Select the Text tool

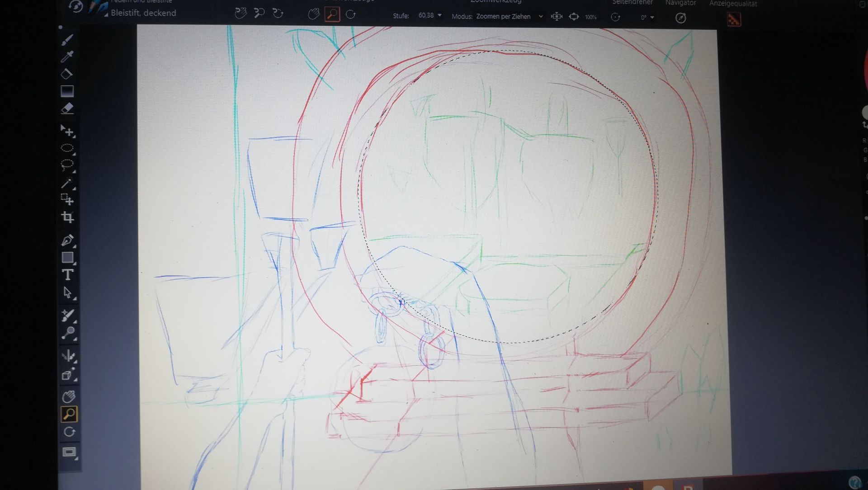67,275
